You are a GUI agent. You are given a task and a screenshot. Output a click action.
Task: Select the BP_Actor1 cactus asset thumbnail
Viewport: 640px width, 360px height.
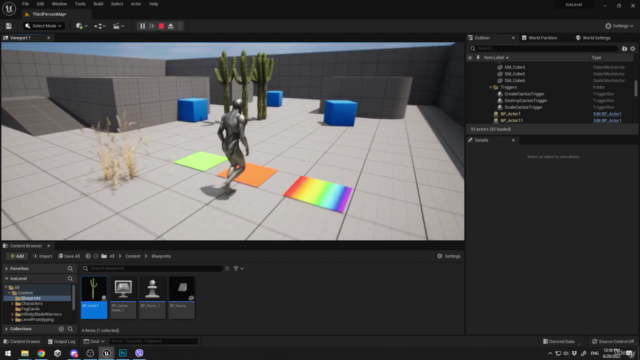pyautogui.click(x=94, y=298)
